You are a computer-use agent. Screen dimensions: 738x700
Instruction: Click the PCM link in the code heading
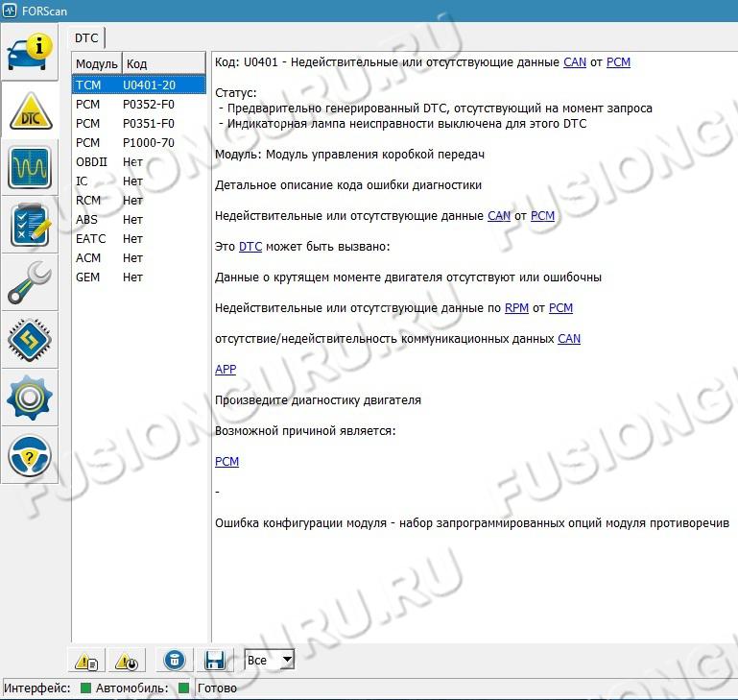(x=618, y=62)
